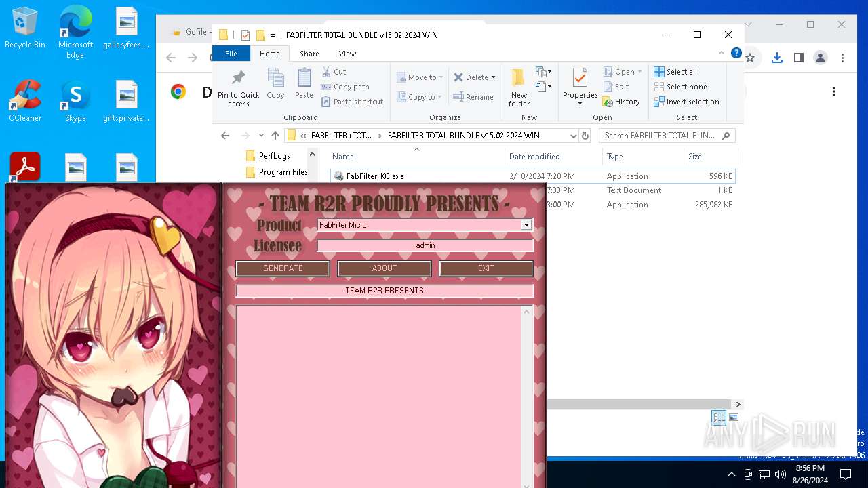Open Skype desktop shortcut

tap(75, 101)
